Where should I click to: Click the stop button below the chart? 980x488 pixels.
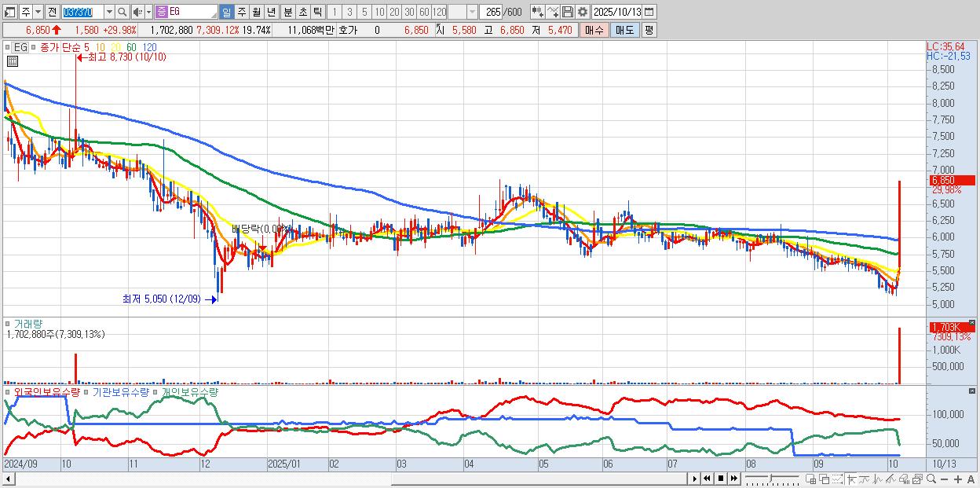tap(721, 478)
